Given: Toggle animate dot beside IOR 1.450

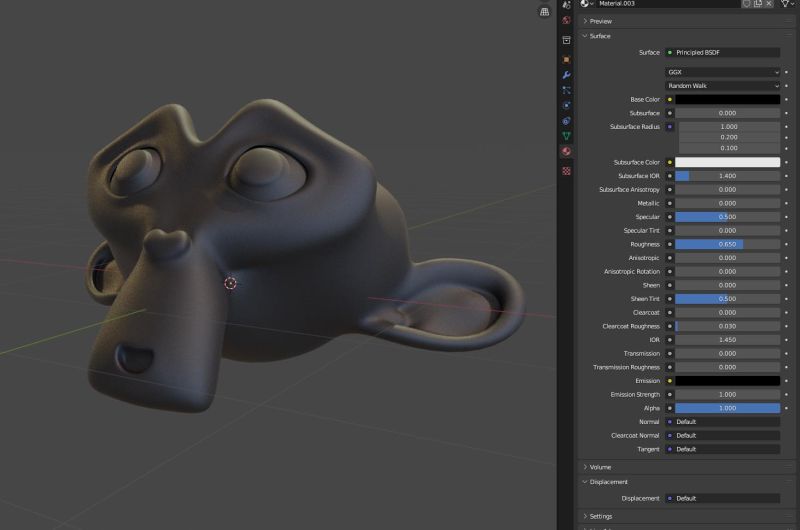Looking at the screenshot, I should tap(786, 340).
